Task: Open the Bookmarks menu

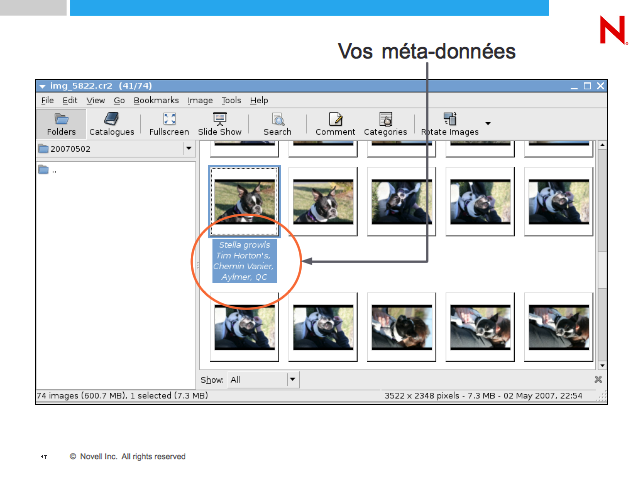Action: (x=156, y=101)
